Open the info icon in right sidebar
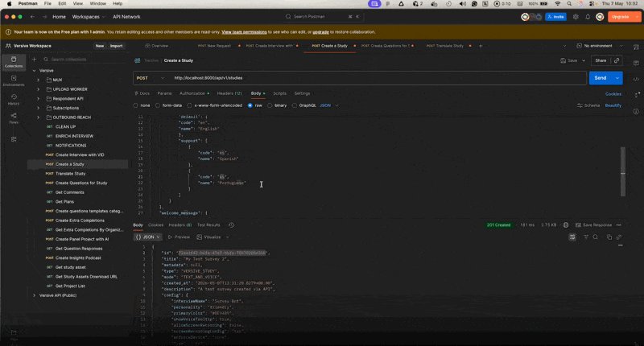This screenshot has height=346, width=644. click(x=636, y=111)
